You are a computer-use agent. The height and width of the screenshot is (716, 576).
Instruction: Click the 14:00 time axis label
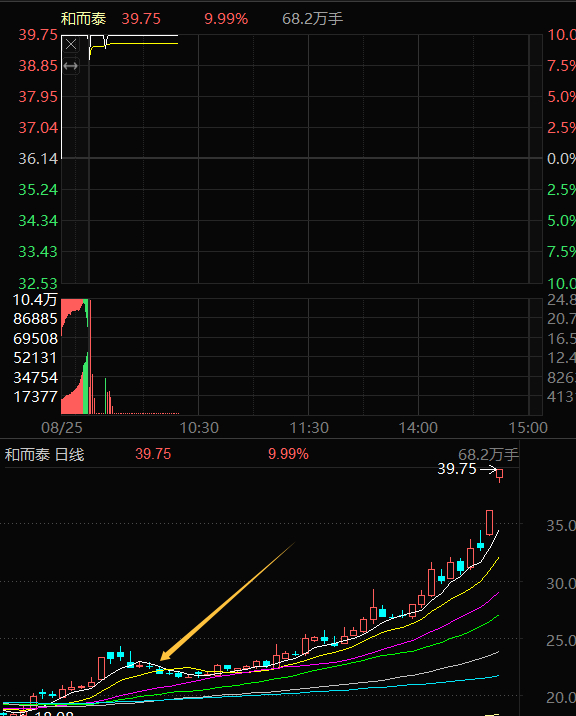[x=418, y=428]
